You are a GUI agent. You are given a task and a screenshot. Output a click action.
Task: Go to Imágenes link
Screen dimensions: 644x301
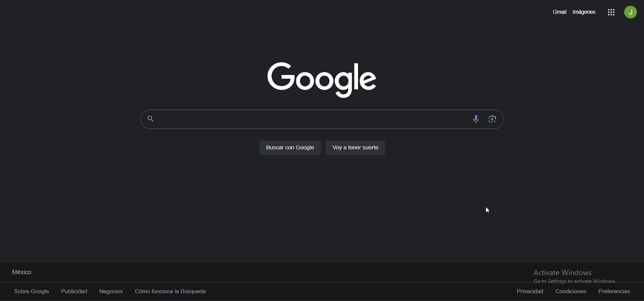tap(584, 12)
